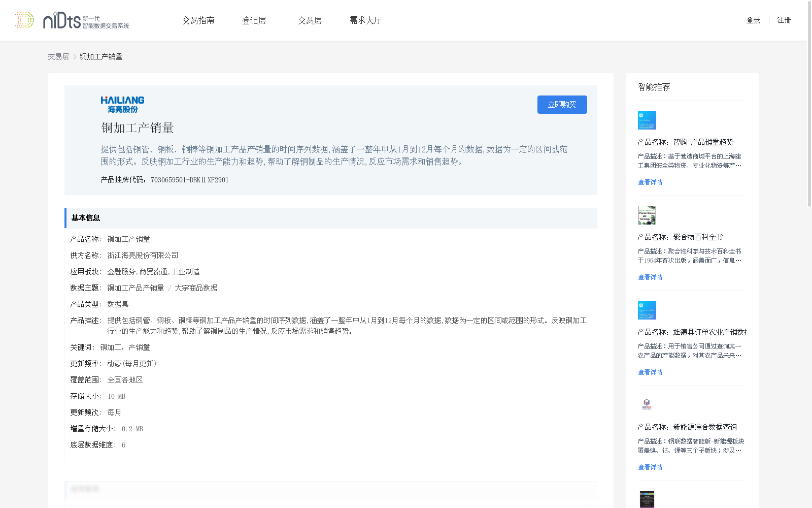Click the 10 MB storage size

pyautogui.click(x=116, y=396)
